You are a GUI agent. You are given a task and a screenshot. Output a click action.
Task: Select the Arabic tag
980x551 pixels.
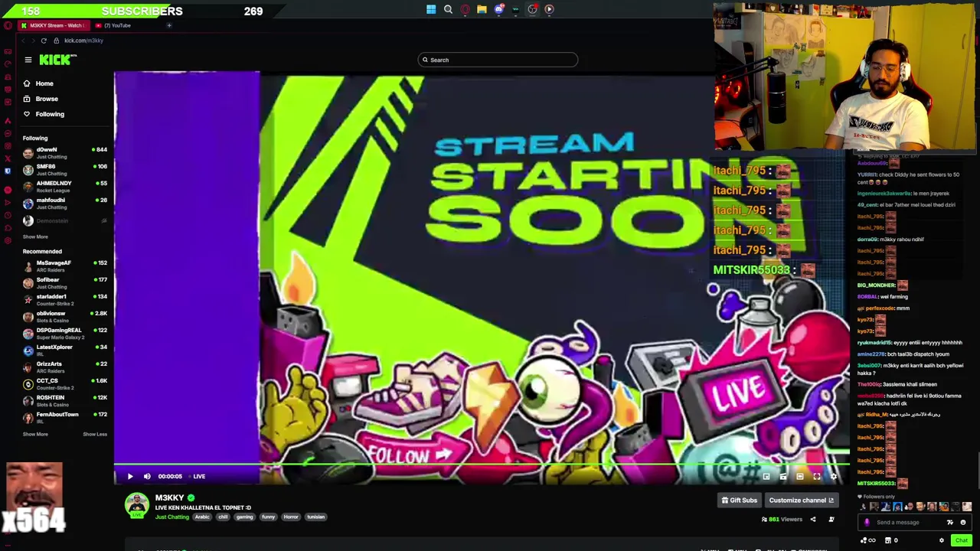pyautogui.click(x=202, y=517)
